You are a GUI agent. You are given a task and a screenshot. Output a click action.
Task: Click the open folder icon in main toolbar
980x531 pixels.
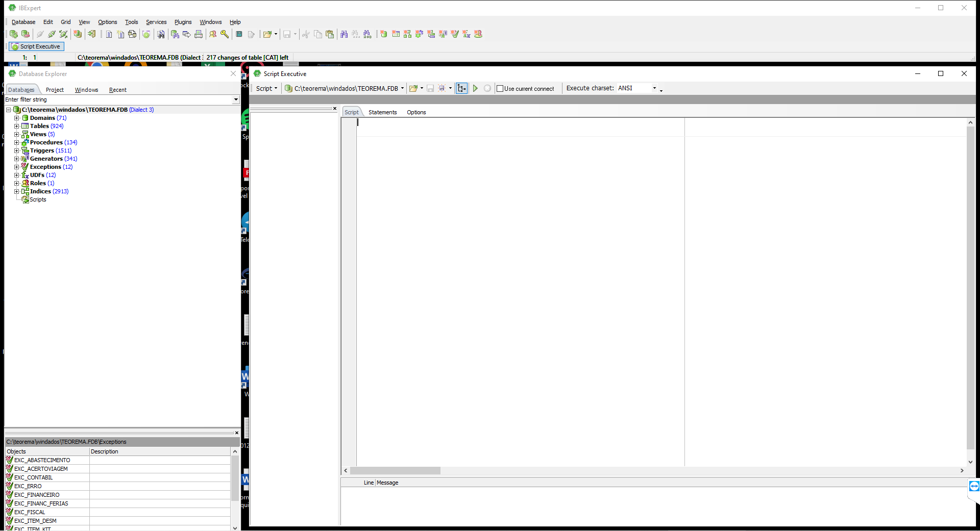coord(266,34)
